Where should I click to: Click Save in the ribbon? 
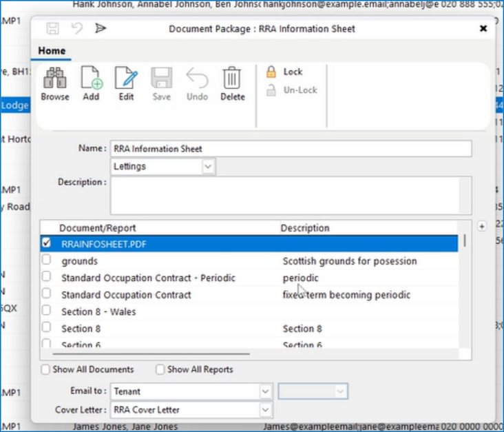click(x=162, y=84)
